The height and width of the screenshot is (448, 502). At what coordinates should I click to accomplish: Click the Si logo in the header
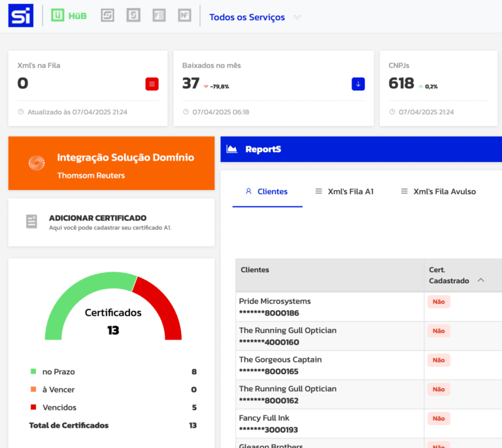tap(21, 16)
